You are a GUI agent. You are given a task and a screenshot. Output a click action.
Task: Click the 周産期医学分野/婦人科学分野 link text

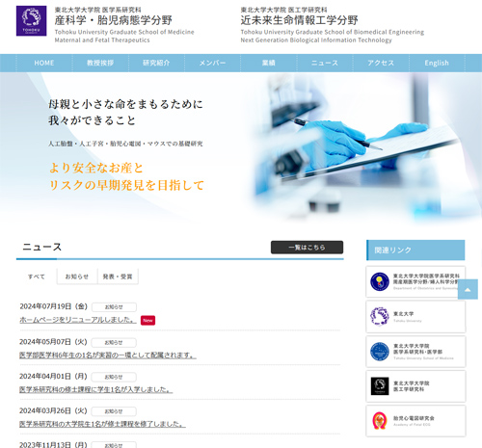(x=426, y=281)
